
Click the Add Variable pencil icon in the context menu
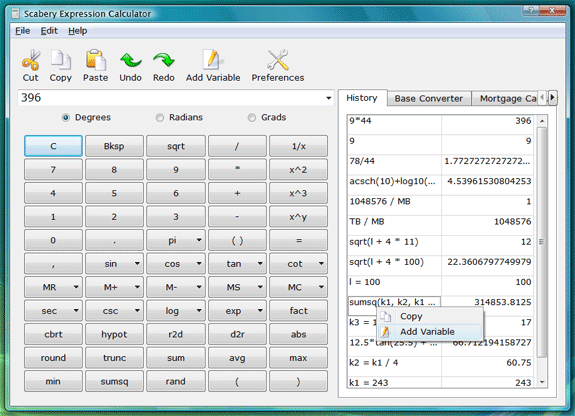(385, 332)
